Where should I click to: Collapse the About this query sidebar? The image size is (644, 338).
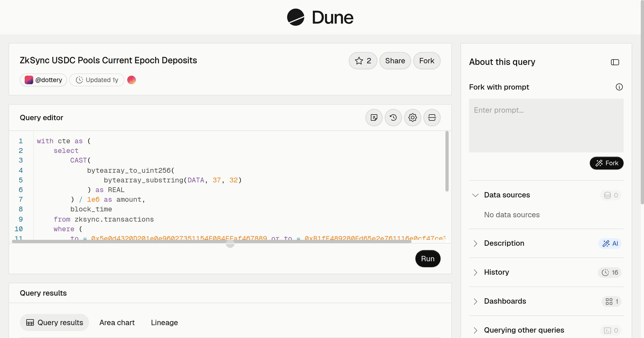point(615,62)
